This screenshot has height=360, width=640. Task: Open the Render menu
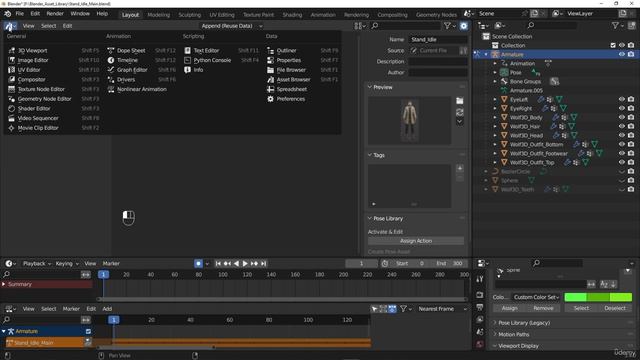click(55, 13)
